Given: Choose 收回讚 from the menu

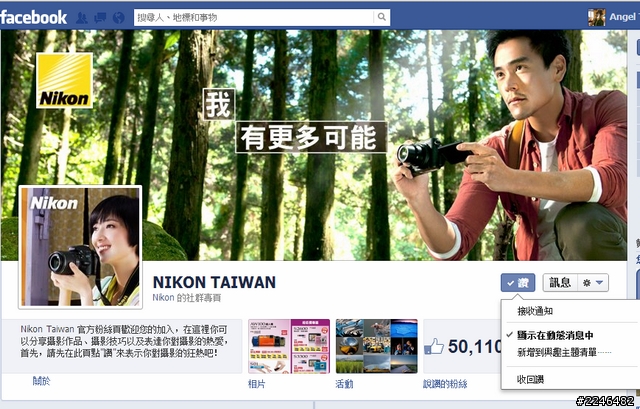Looking at the screenshot, I should click(530, 379).
